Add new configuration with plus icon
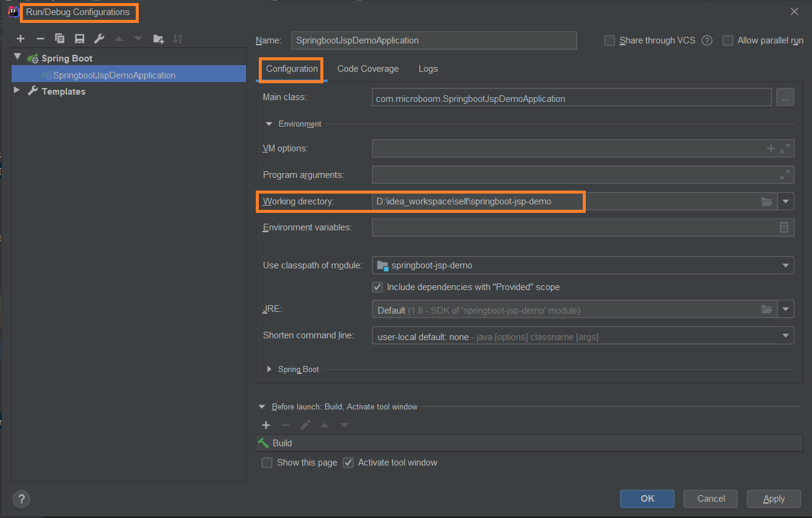Screen dimensions: 812x518 point(21,39)
